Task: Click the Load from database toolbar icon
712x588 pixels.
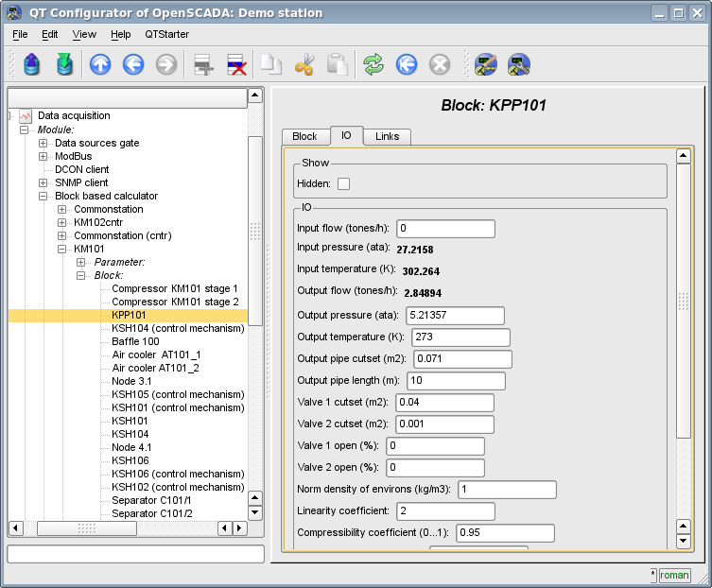Action: pyautogui.click(x=32, y=65)
